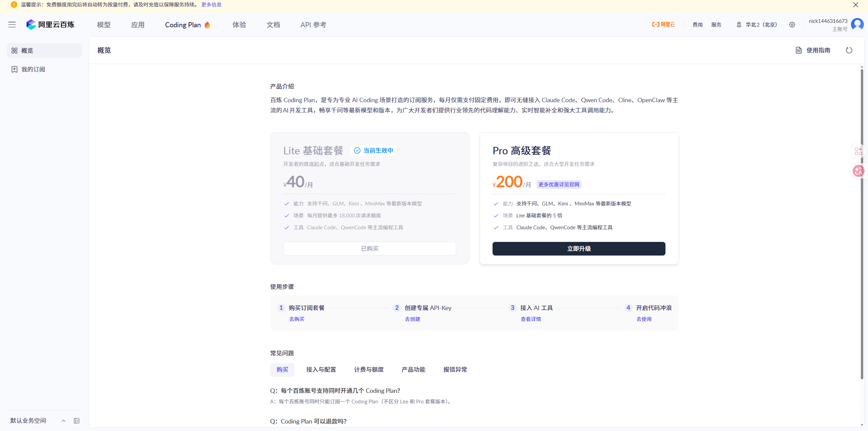868x431 pixels.
Task: Click the pink translate floating icon
Action: tap(858, 171)
